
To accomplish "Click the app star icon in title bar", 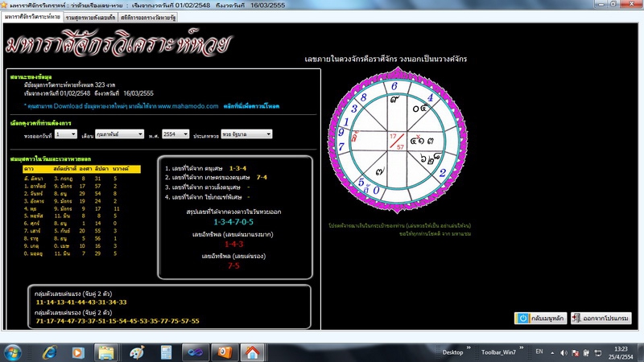I will pyautogui.click(x=4, y=6).
